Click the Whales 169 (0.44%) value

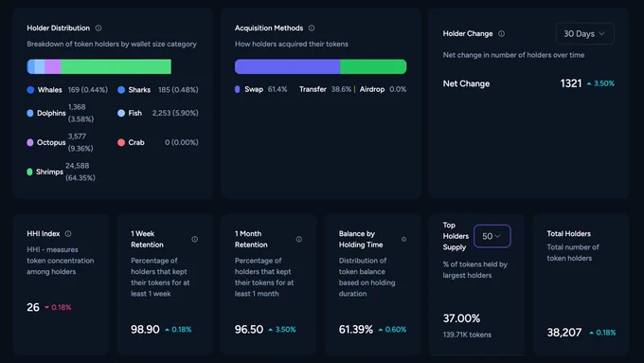[x=88, y=90]
